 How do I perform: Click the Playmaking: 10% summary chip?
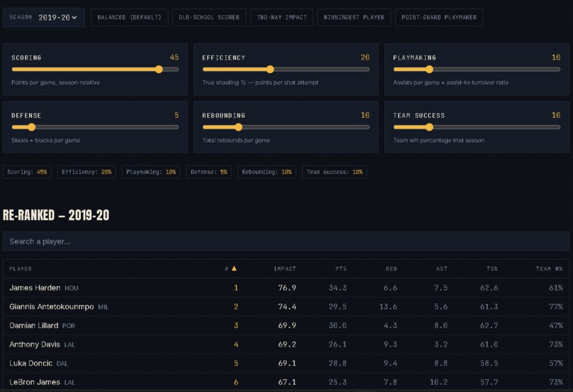pos(151,172)
